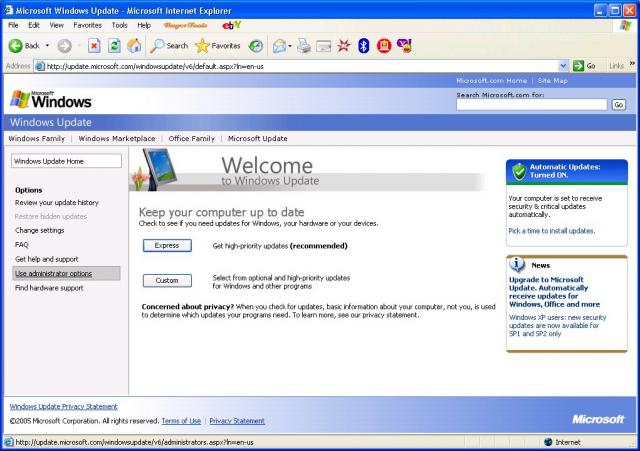Open the Office Family tab
640x451 pixels.
click(191, 139)
